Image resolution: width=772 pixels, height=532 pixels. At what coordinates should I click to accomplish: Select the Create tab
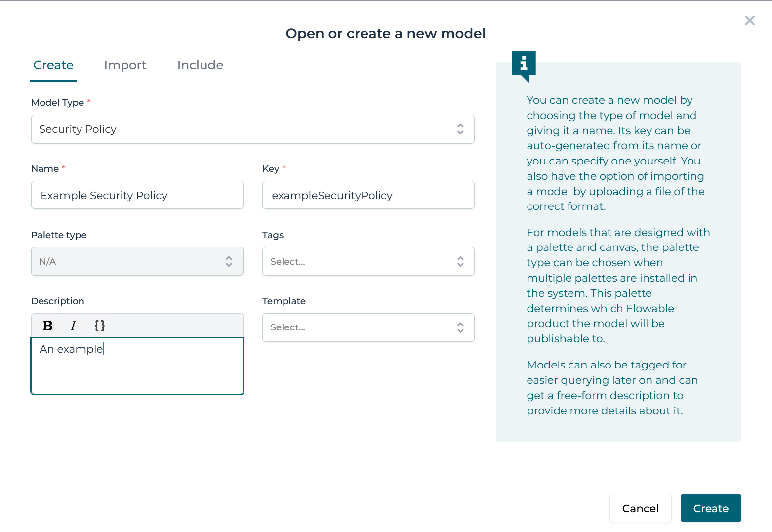(x=53, y=65)
